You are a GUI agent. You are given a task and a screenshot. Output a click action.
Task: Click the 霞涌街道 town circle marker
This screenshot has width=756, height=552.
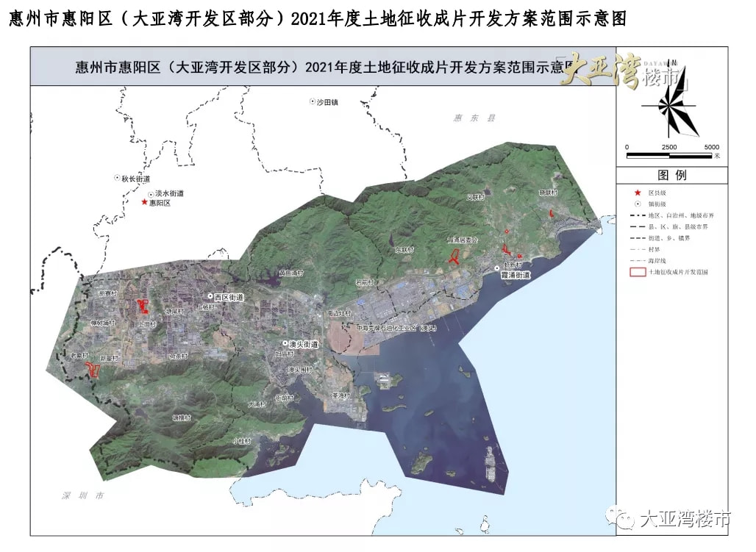pos(497,268)
